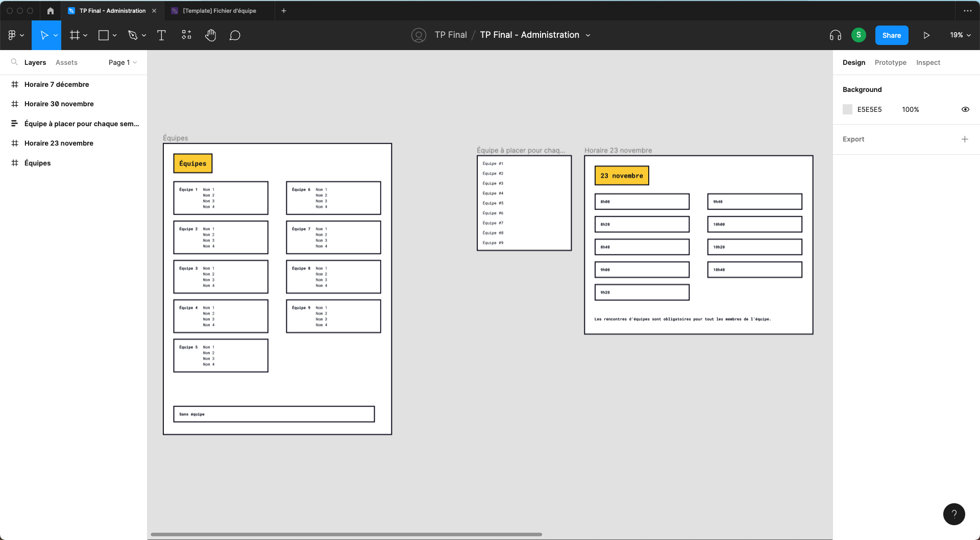Click the blue Share button

(x=891, y=35)
